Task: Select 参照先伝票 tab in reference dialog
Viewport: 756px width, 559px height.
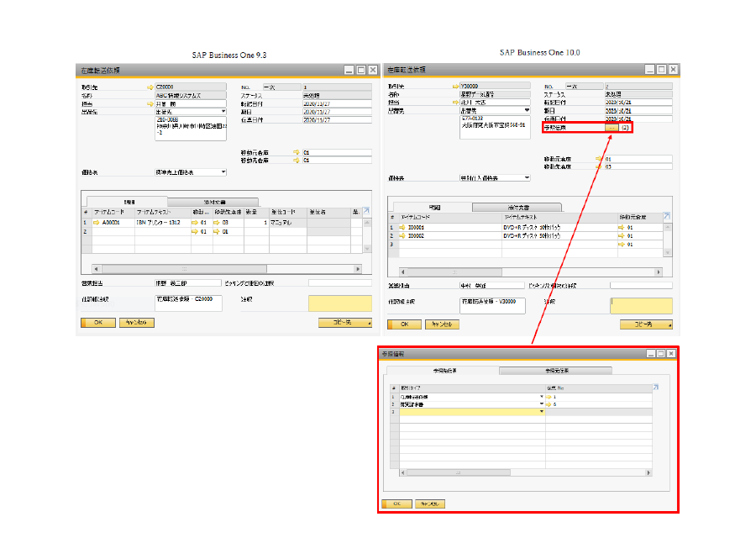Action: (443, 371)
